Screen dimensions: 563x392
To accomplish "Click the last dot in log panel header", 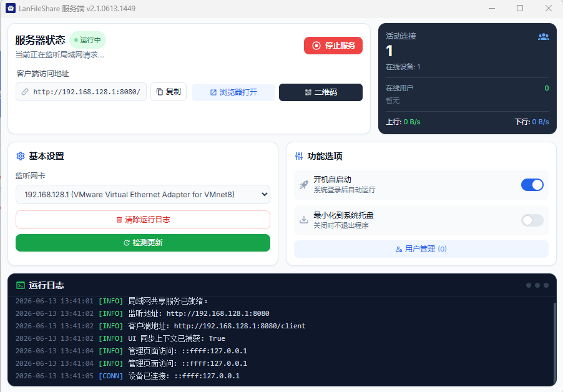I will pyautogui.click(x=546, y=285).
